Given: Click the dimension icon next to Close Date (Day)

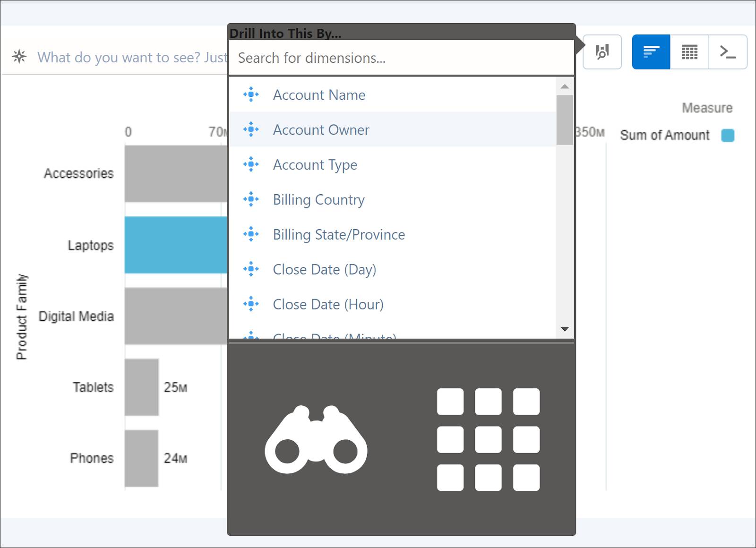Looking at the screenshot, I should (x=251, y=269).
